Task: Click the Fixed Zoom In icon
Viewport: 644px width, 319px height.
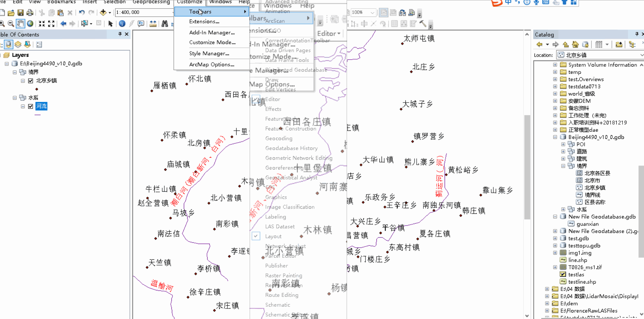Action: [x=42, y=23]
